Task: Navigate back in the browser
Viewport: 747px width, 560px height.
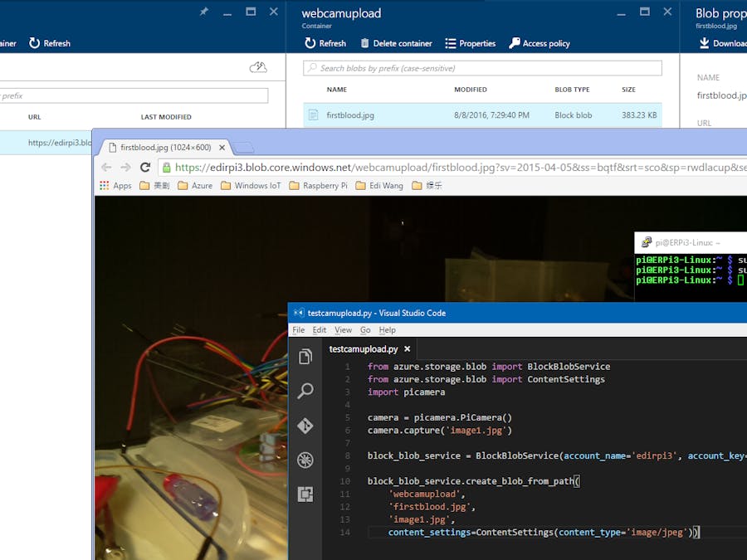Action: point(106,167)
